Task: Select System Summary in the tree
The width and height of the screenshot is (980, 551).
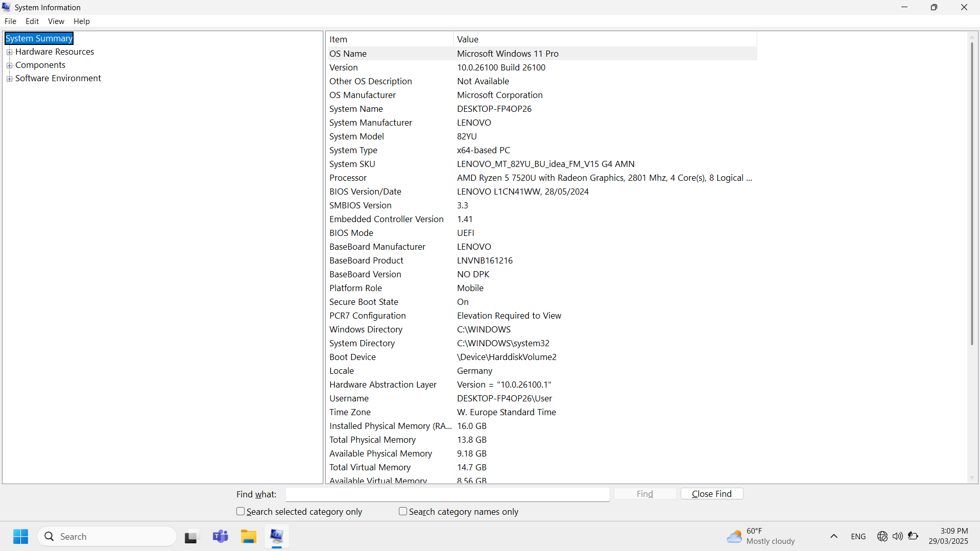Action: (39, 38)
